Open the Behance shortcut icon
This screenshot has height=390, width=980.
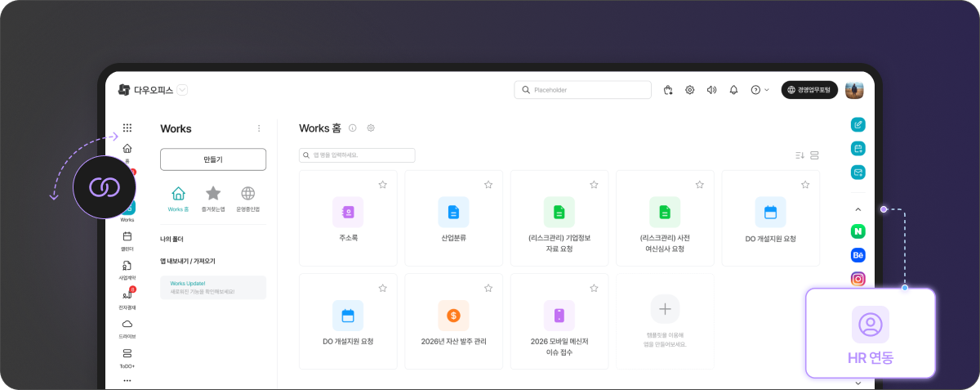click(857, 255)
